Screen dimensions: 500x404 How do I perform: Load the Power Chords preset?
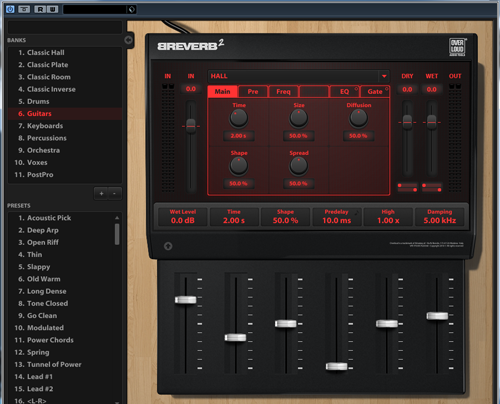[x=61, y=340]
